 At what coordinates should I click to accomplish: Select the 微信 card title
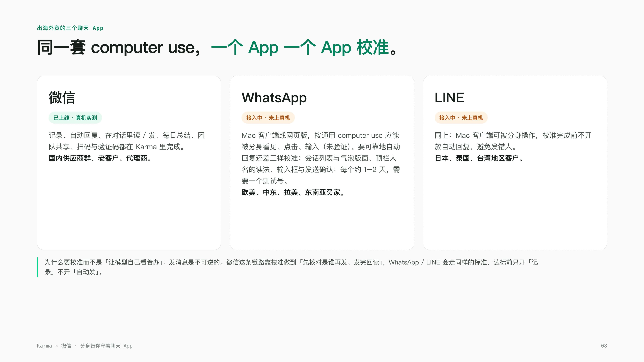(x=62, y=97)
